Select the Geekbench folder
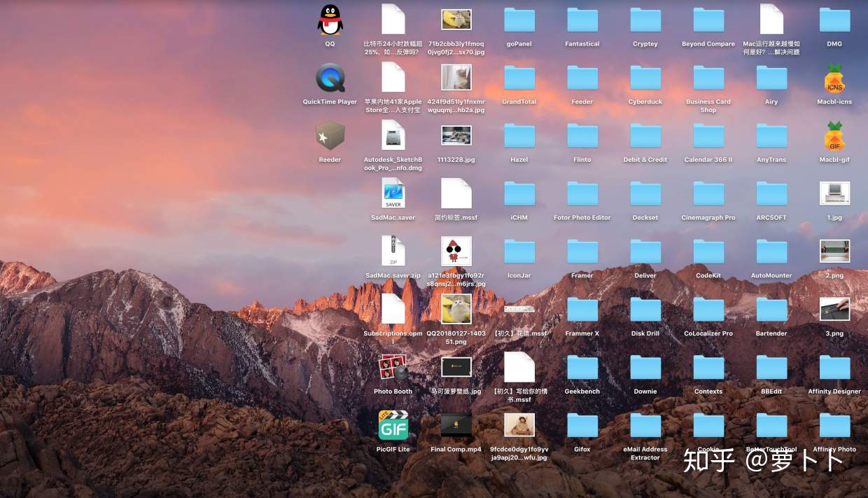 coord(582,368)
